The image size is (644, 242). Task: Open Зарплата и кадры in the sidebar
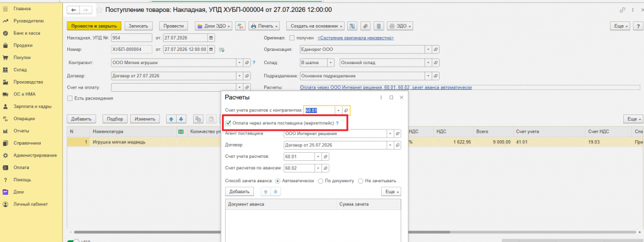(x=33, y=106)
